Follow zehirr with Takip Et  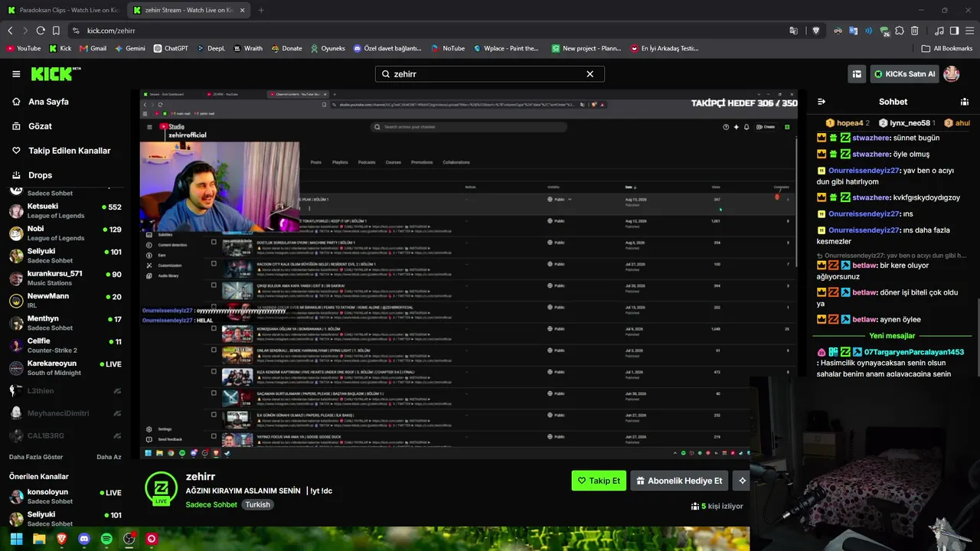point(599,481)
